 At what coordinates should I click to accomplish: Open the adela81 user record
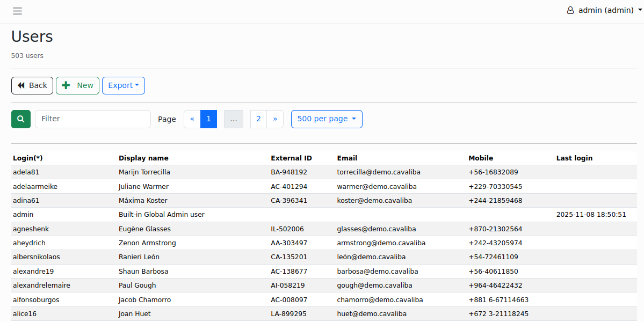click(26, 172)
